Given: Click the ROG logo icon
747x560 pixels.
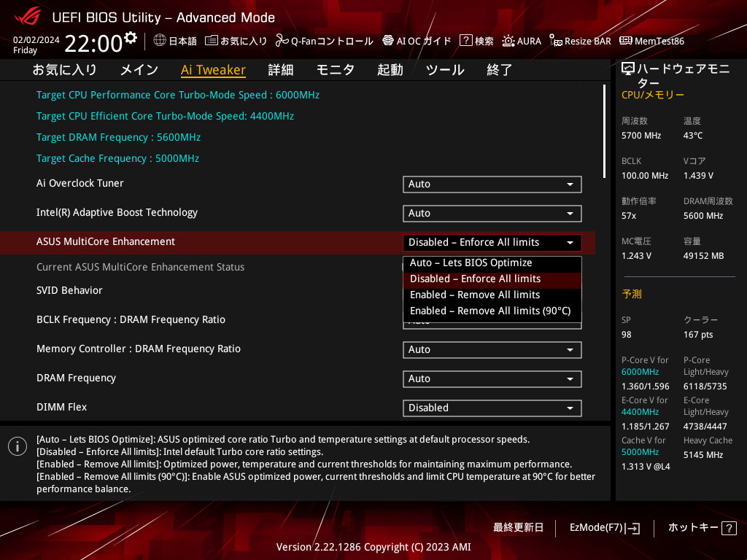Looking at the screenshot, I should [x=28, y=16].
